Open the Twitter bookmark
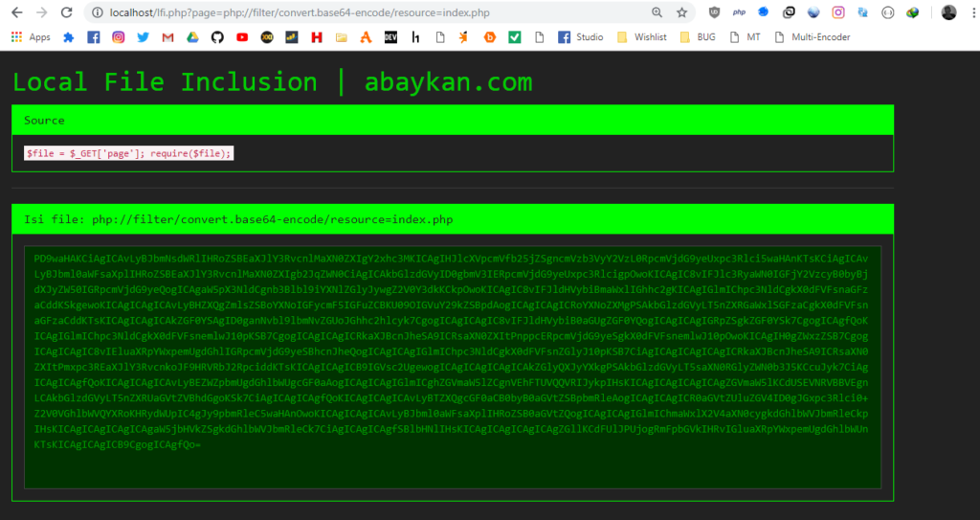The height and width of the screenshot is (520, 980). [144, 37]
